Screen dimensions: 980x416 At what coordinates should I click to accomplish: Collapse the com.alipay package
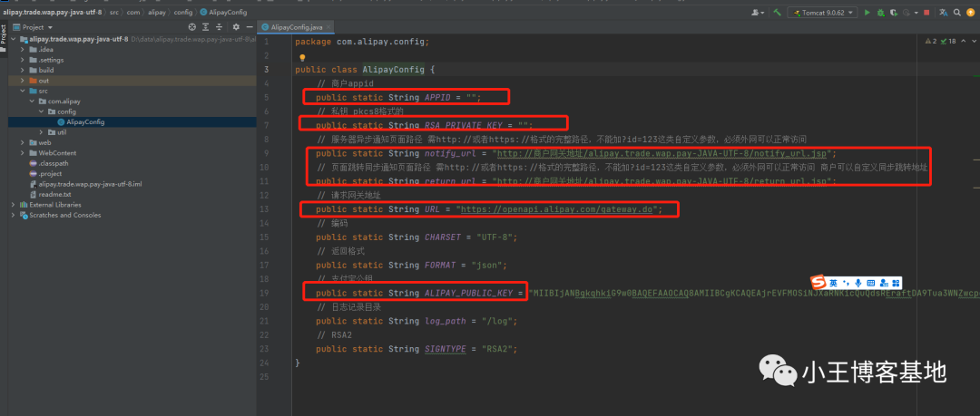pyautogui.click(x=33, y=102)
